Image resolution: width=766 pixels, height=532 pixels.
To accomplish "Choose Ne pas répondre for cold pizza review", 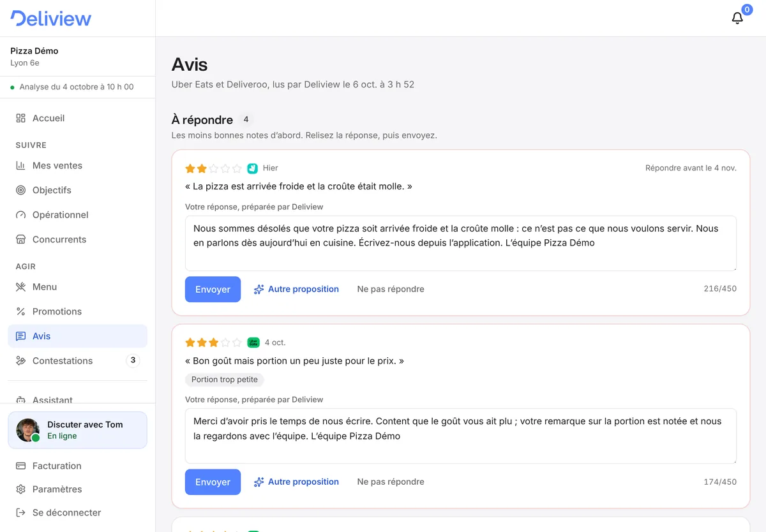I will 391,289.
